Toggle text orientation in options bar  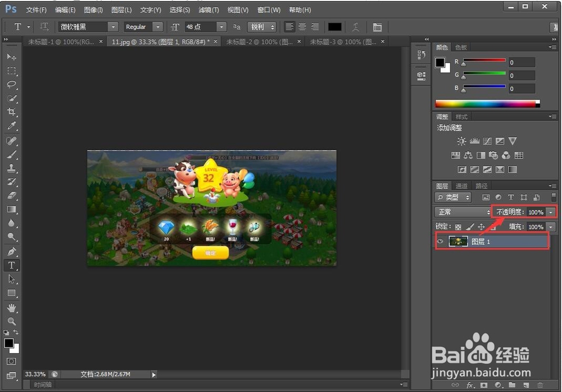point(44,26)
